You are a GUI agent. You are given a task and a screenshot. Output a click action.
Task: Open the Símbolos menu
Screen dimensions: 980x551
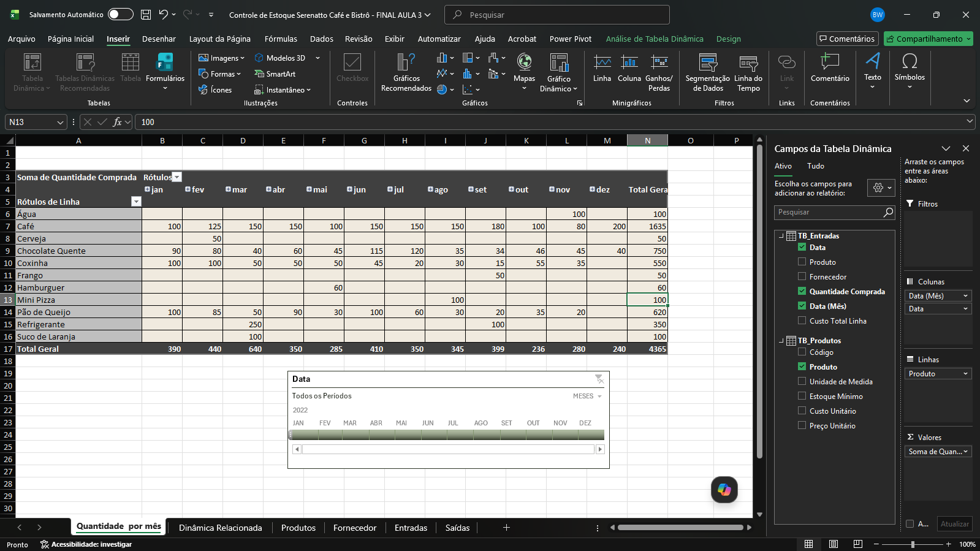click(910, 71)
